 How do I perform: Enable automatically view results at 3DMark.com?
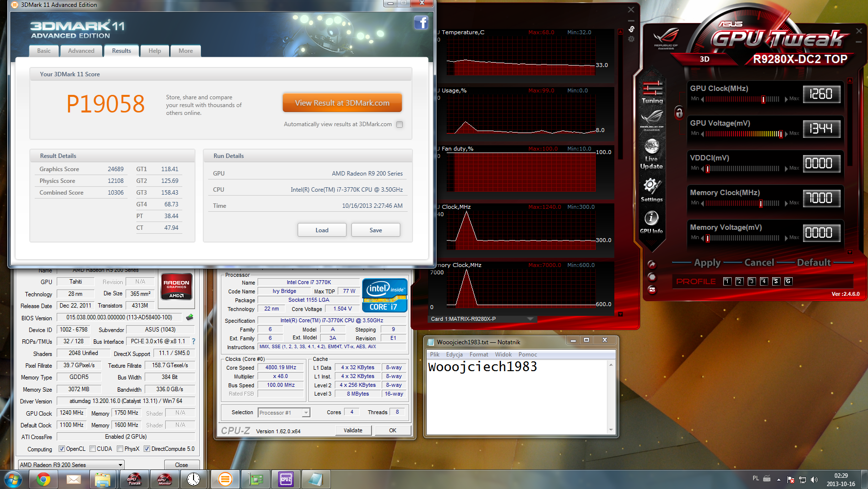point(400,124)
